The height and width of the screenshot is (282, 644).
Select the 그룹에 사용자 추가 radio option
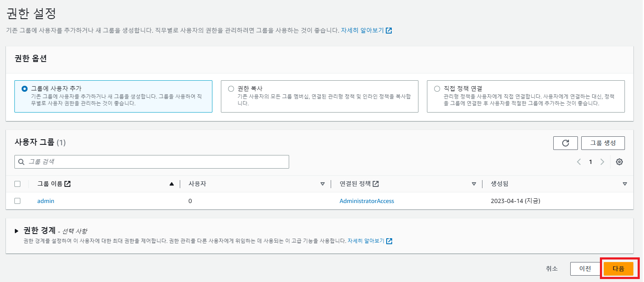[x=25, y=89]
